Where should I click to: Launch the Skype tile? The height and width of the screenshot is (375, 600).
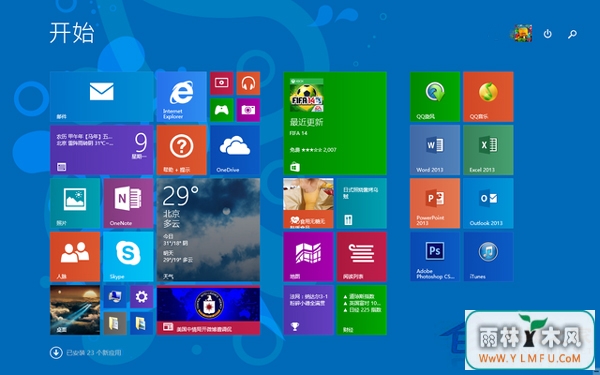[x=128, y=256]
